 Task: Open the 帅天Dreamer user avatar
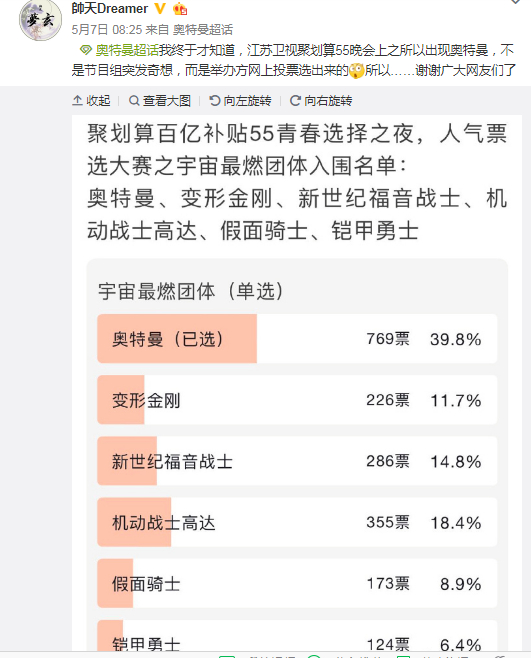(x=40, y=20)
